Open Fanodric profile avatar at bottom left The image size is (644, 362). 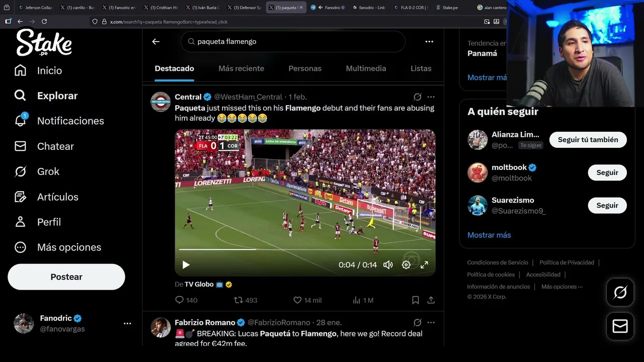[x=24, y=323]
